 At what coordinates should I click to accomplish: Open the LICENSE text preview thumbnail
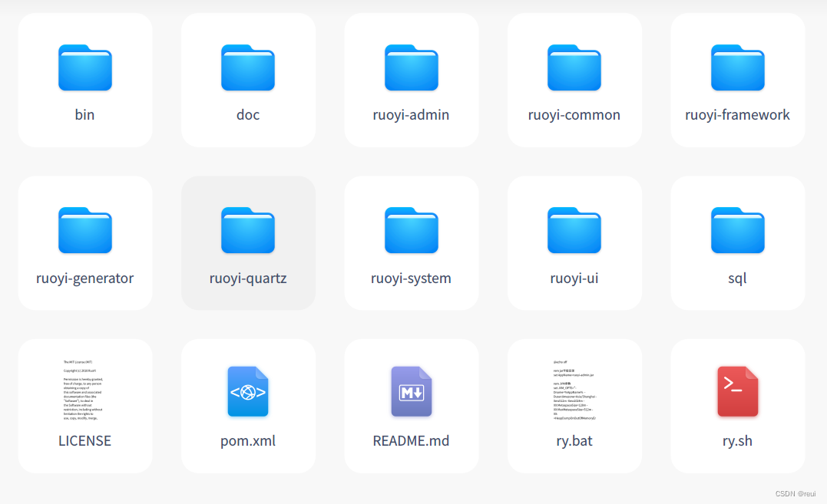[84, 390]
